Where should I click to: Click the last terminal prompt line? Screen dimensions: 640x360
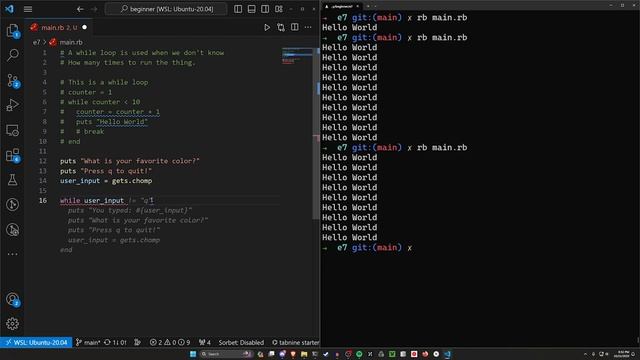(x=367, y=248)
